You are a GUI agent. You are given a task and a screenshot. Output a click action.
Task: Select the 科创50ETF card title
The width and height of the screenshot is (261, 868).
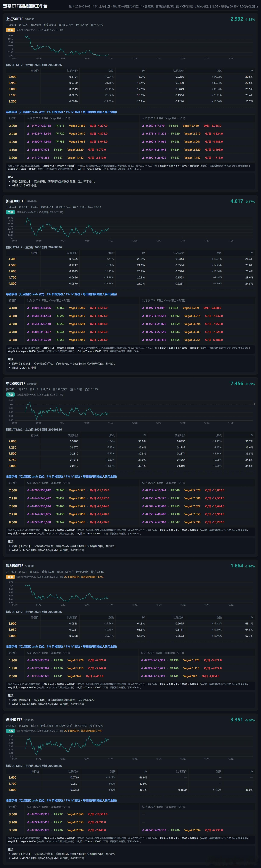pos(14,566)
